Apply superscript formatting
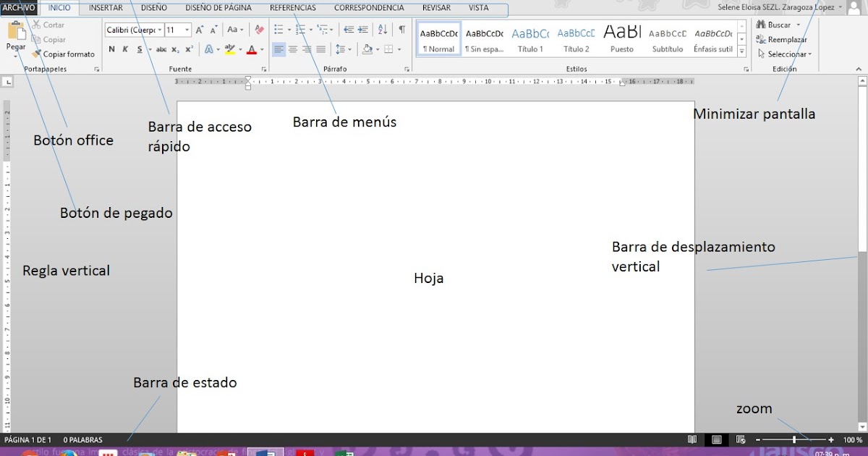Viewport: 868px width, 456px height. (188, 50)
